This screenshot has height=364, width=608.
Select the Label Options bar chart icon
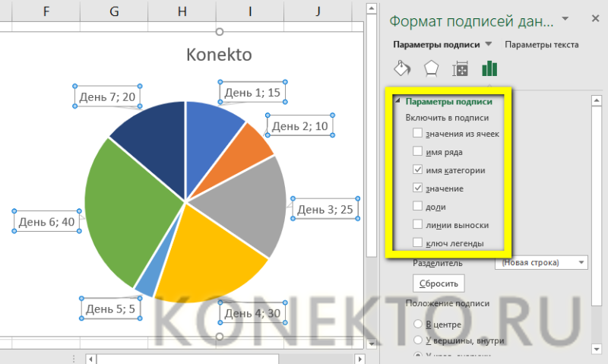point(489,68)
